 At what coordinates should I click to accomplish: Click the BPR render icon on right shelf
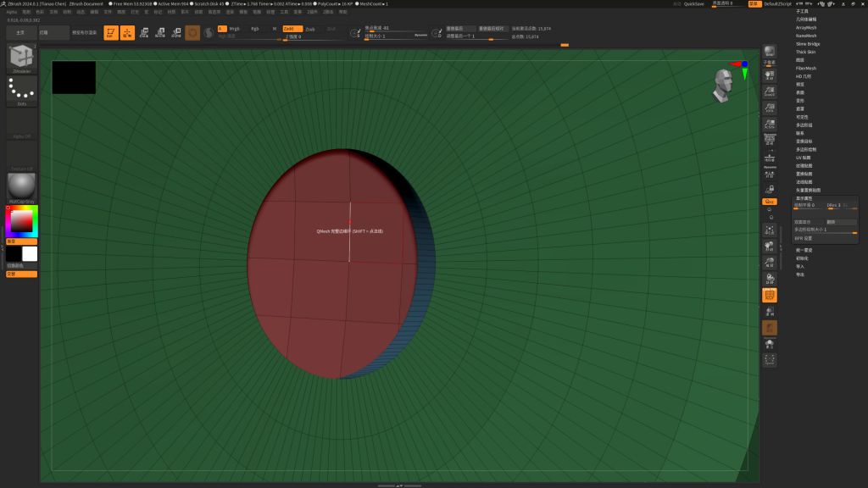pyautogui.click(x=770, y=52)
